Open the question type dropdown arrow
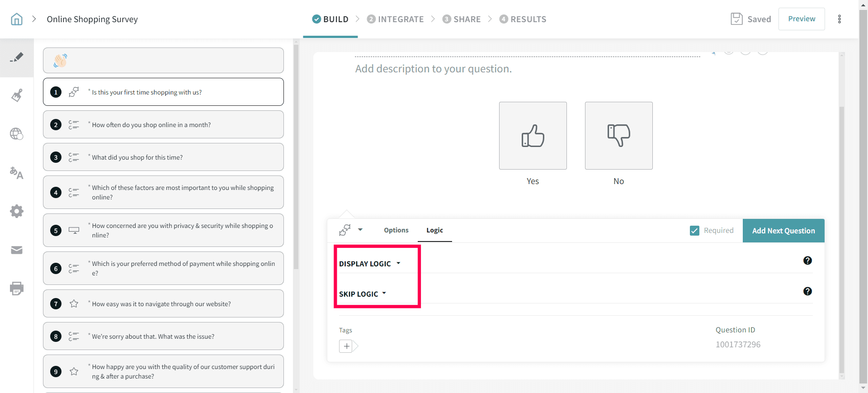This screenshot has width=868, height=393. (x=360, y=230)
